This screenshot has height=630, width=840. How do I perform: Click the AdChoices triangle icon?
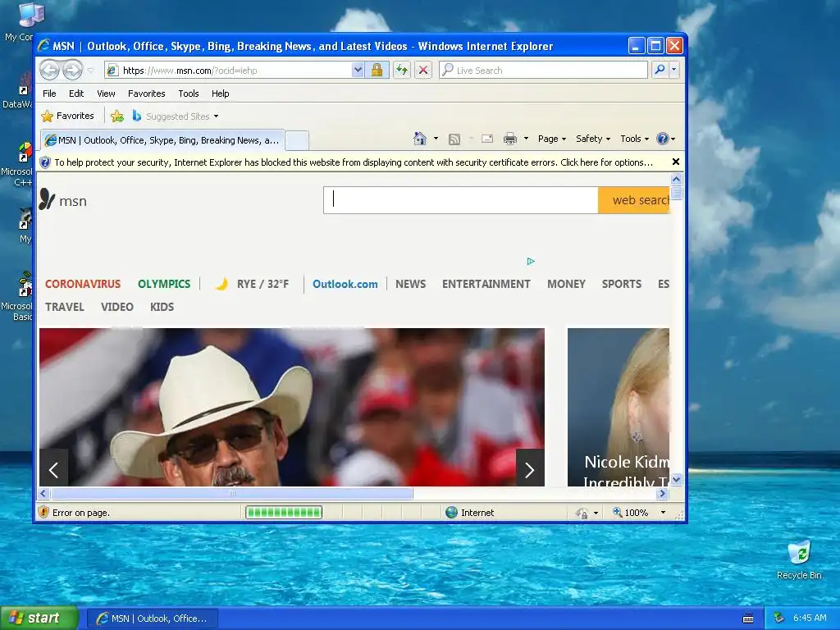[531, 262]
